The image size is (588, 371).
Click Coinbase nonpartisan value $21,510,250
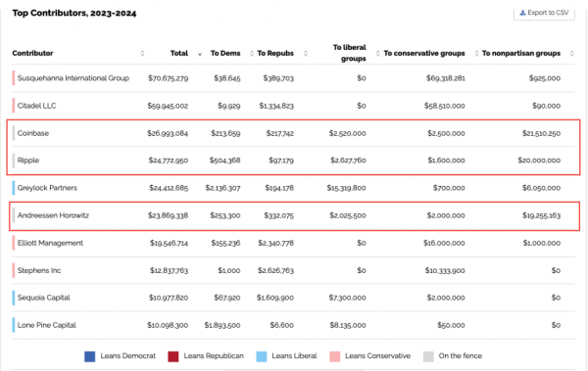[541, 133]
